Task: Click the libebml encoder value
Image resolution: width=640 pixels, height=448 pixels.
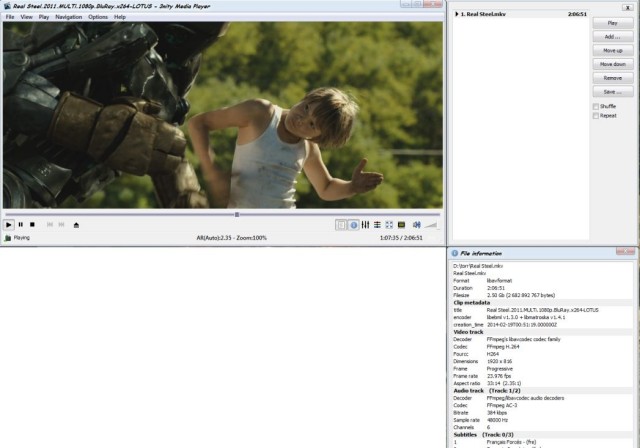Action: tap(526, 317)
